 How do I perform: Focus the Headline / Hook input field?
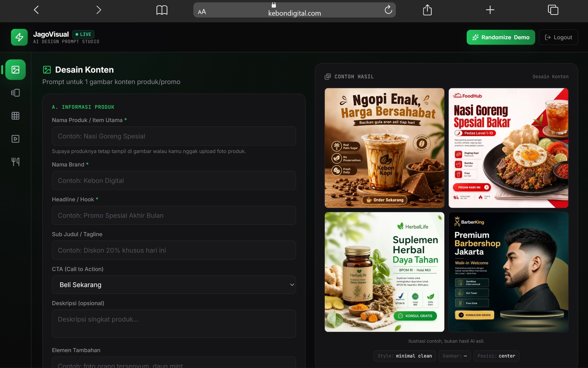point(174,215)
